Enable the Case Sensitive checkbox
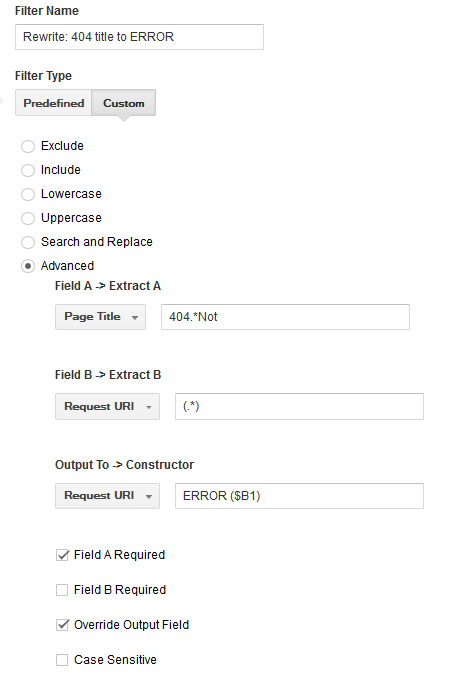472x674 pixels. click(x=62, y=659)
